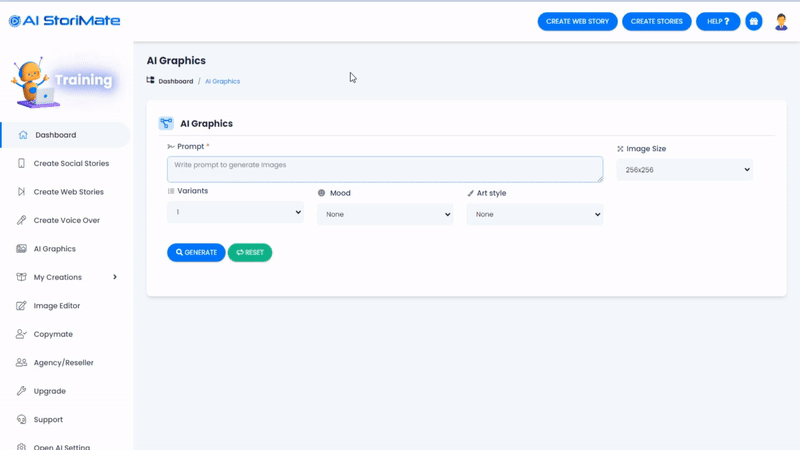This screenshot has width=800, height=450.
Task: Click the Create Voice Over microphone icon
Action: click(x=21, y=220)
